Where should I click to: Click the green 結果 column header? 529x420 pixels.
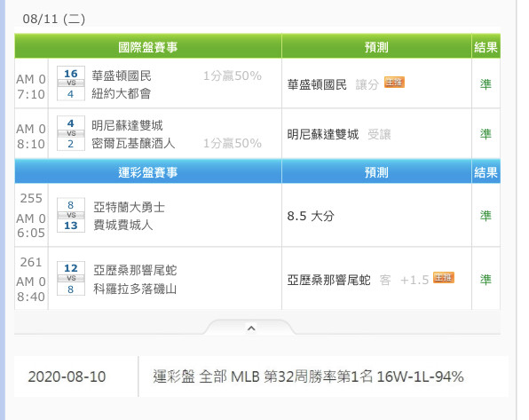coord(486,47)
